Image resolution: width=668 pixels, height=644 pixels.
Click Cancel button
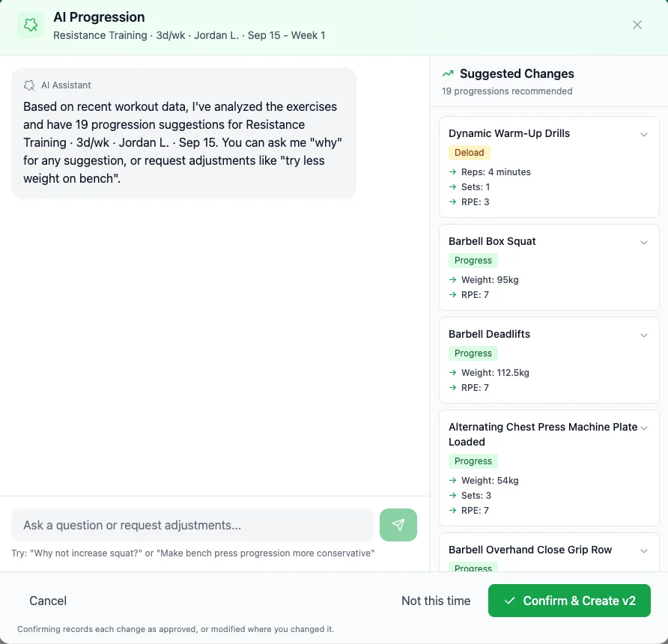pos(48,601)
